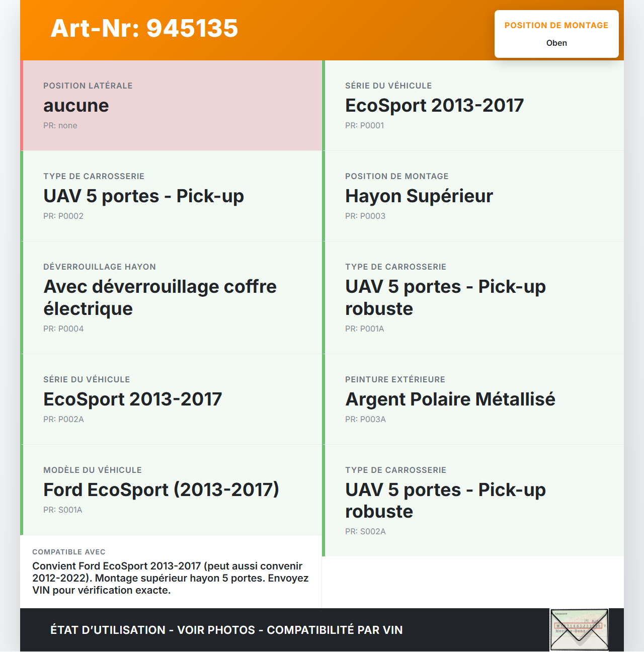Select the pink Position Latérale aucune card
The image size is (644, 652).
(x=172, y=106)
